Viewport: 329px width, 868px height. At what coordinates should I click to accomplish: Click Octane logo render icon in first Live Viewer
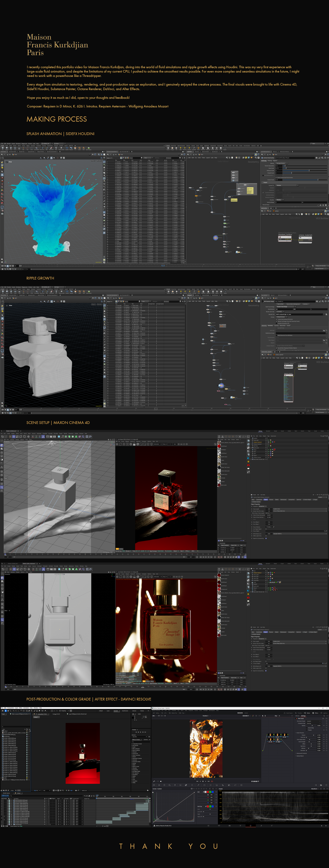[x=117, y=444]
